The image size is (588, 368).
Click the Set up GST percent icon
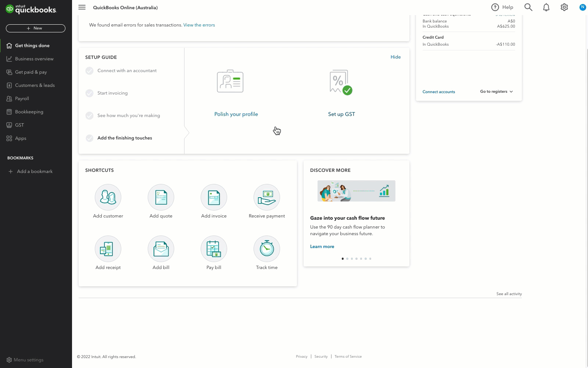(341, 82)
